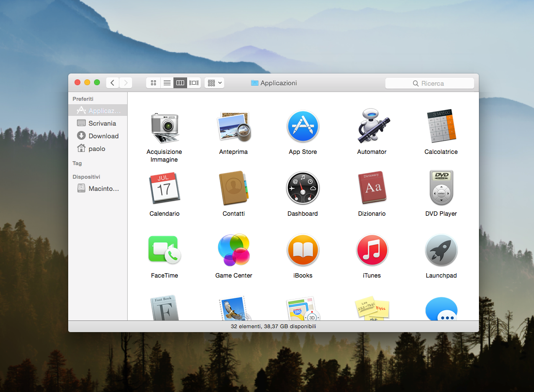Switch to Cover Flow view mode
This screenshot has width=534, height=392.
coord(194,83)
